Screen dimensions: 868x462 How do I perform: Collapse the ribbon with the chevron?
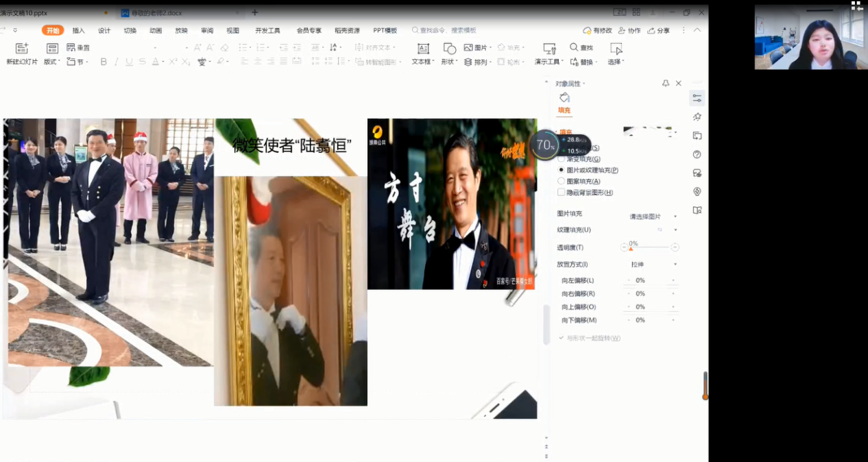[x=697, y=30]
